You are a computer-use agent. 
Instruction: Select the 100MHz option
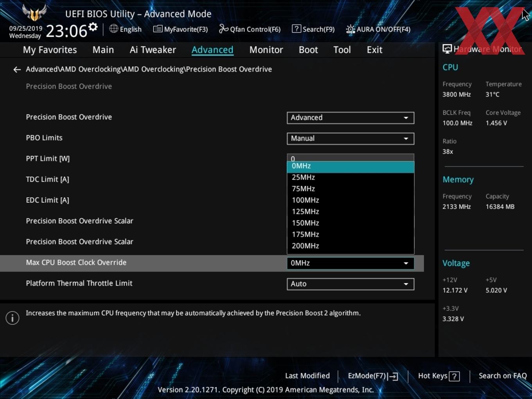pyautogui.click(x=350, y=200)
